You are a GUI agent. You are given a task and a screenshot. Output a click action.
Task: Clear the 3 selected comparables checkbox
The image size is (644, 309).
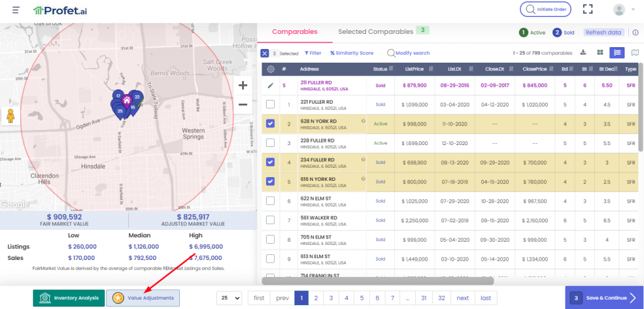click(x=265, y=53)
